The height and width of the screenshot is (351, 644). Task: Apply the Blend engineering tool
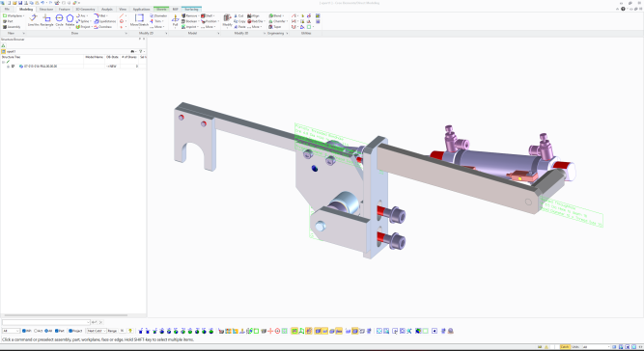(x=275, y=15)
